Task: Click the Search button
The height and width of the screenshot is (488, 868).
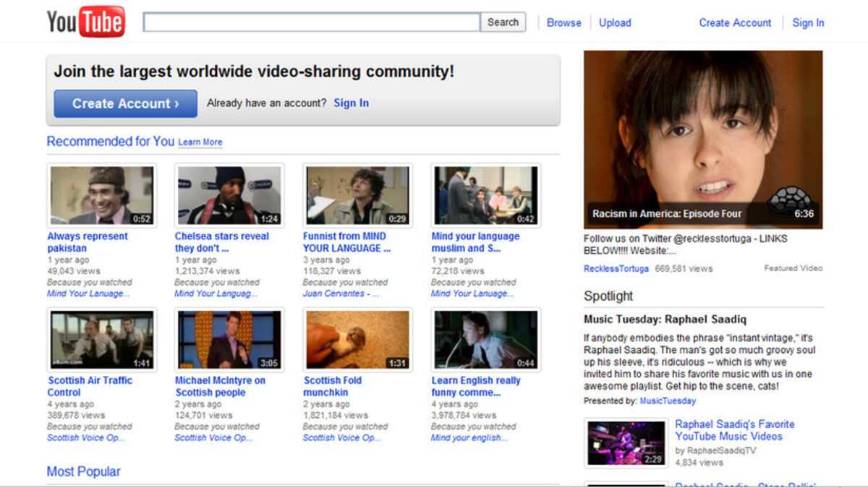Action: click(x=503, y=22)
